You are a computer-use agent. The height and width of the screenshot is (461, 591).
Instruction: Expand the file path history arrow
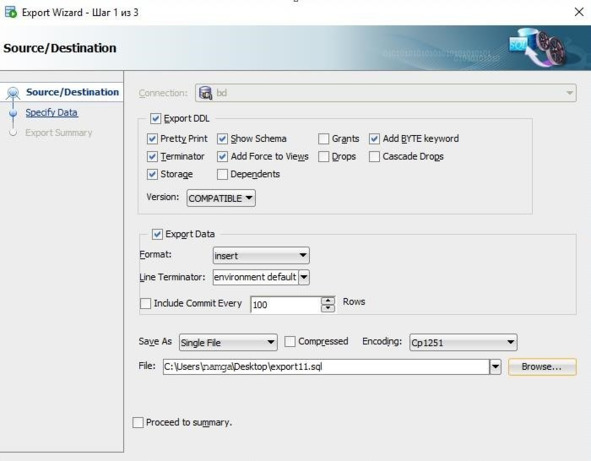point(495,367)
